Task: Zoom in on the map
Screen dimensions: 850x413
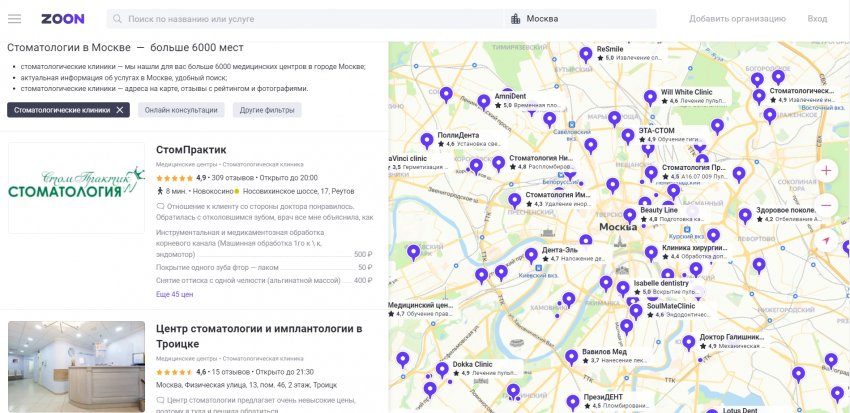Action: pyautogui.click(x=826, y=170)
